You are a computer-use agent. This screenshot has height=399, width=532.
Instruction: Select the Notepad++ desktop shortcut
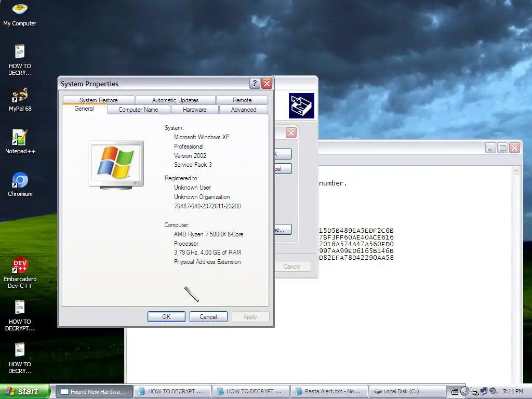(x=20, y=142)
